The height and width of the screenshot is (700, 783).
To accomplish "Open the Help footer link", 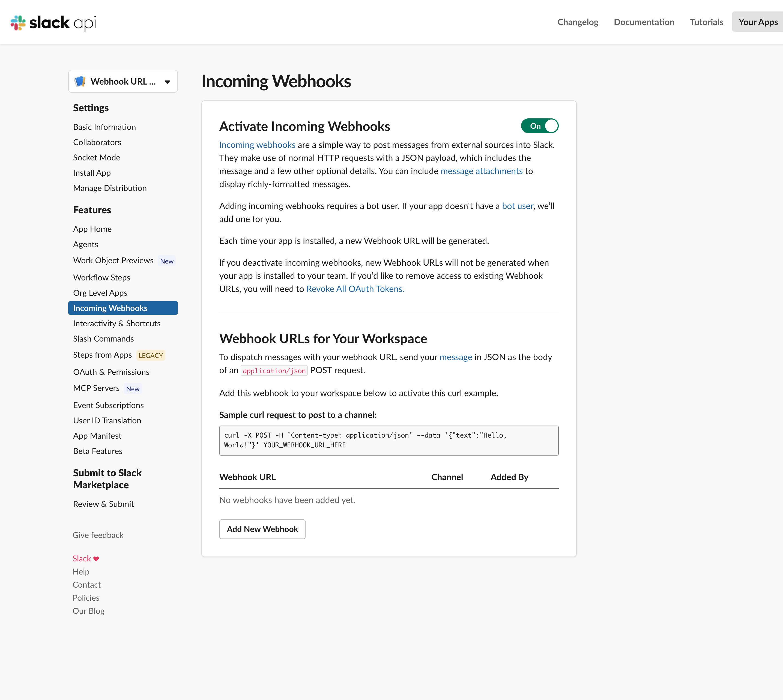I will pos(81,572).
